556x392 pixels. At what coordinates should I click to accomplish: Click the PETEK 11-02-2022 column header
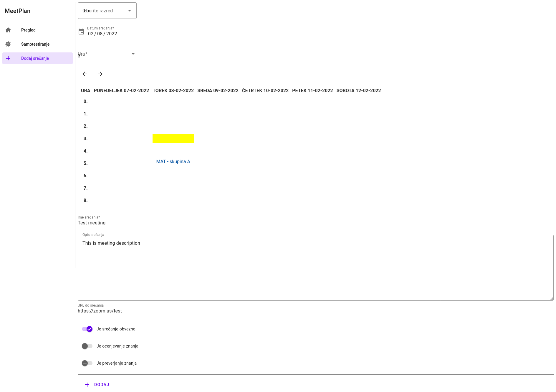312,91
